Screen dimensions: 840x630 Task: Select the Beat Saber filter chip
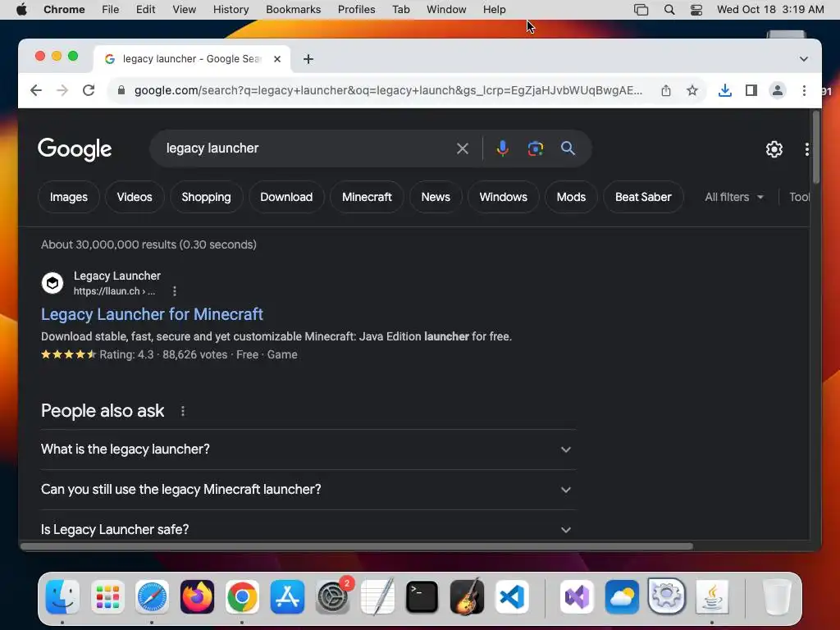click(x=643, y=197)
